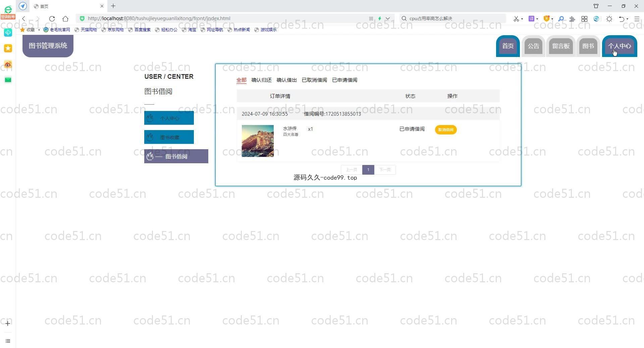This screenshot has width=644, height=348.
Task: Reload the page with the refresh icon
Action: pos(52,19)
